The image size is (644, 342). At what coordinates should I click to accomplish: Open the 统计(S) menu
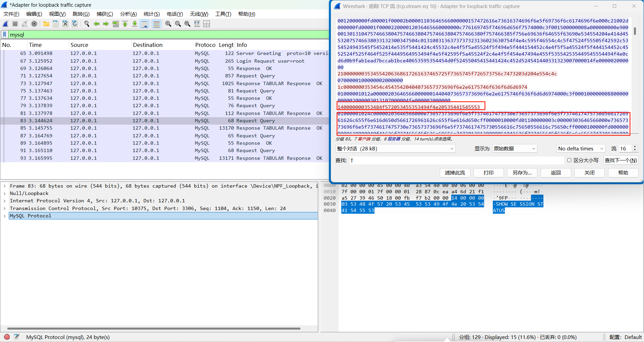[x=152, y=14]
